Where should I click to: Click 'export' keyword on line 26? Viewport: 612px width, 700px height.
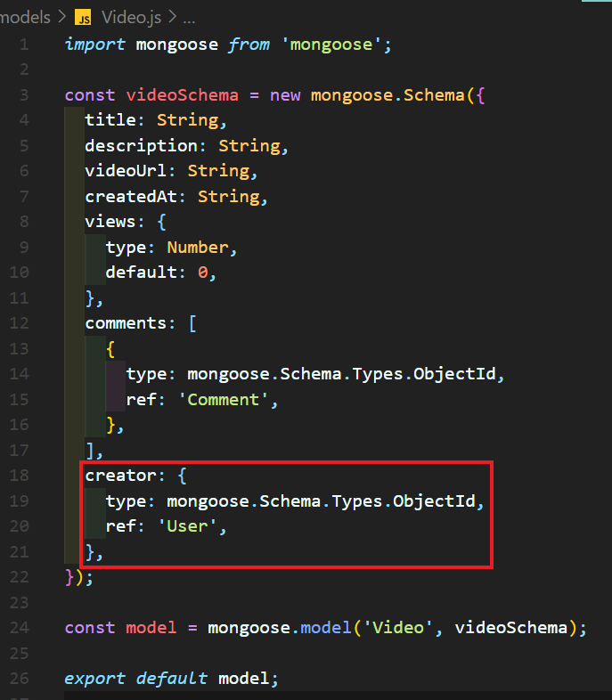(95, 679)
